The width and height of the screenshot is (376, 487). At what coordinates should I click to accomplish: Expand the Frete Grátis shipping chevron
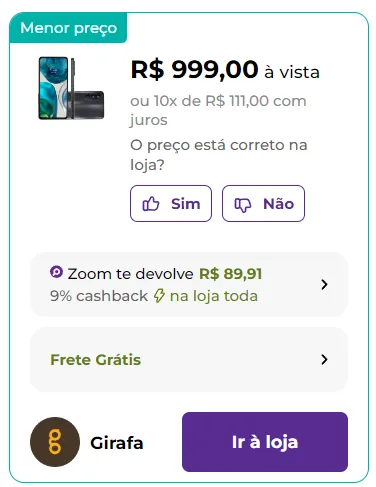coord(324,359)
